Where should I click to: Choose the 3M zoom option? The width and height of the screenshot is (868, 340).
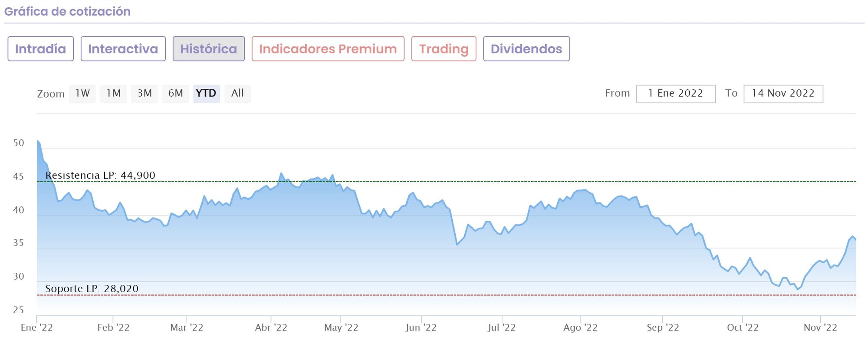coord(145,93)
